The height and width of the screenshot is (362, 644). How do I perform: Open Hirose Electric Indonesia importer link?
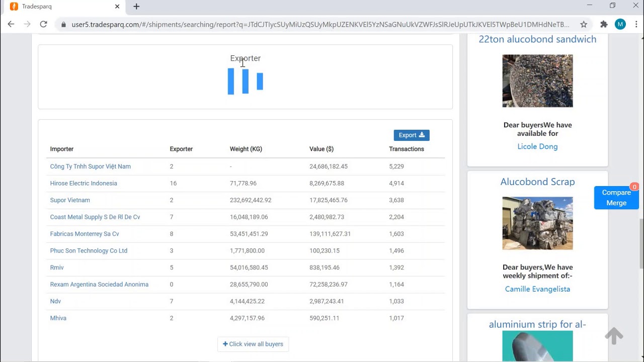[84, 183]
